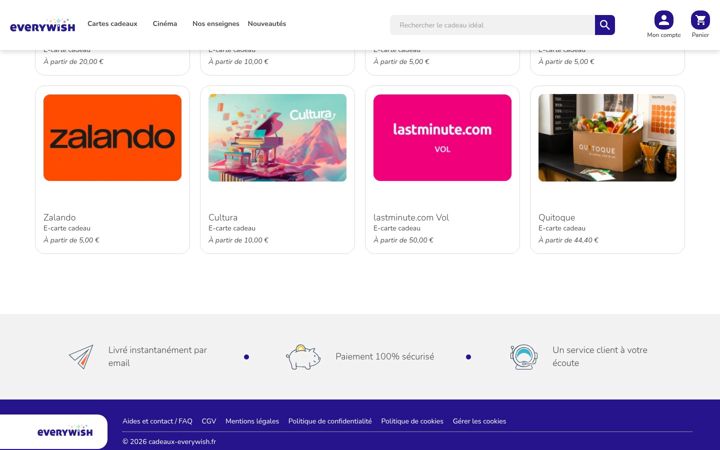This screenshot has width=720, height=450.
Task: Click the piggy bank payment icon
Action: [x=303, y=357]
